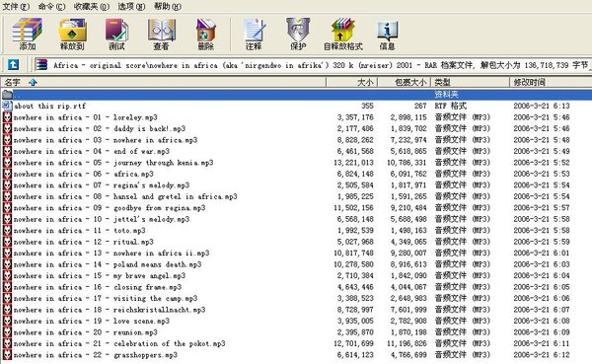The image size is (592, 364).
Task: Click the icon of about this rip.rtf
Action: [7, 106]
